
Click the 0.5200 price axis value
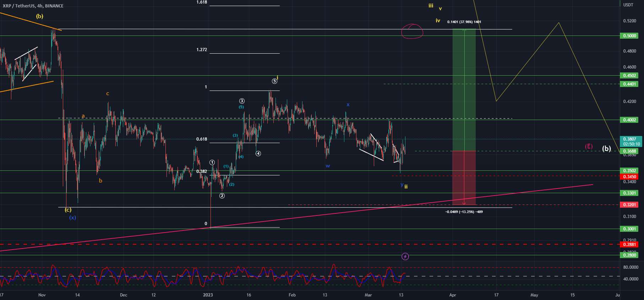point(630,21)
